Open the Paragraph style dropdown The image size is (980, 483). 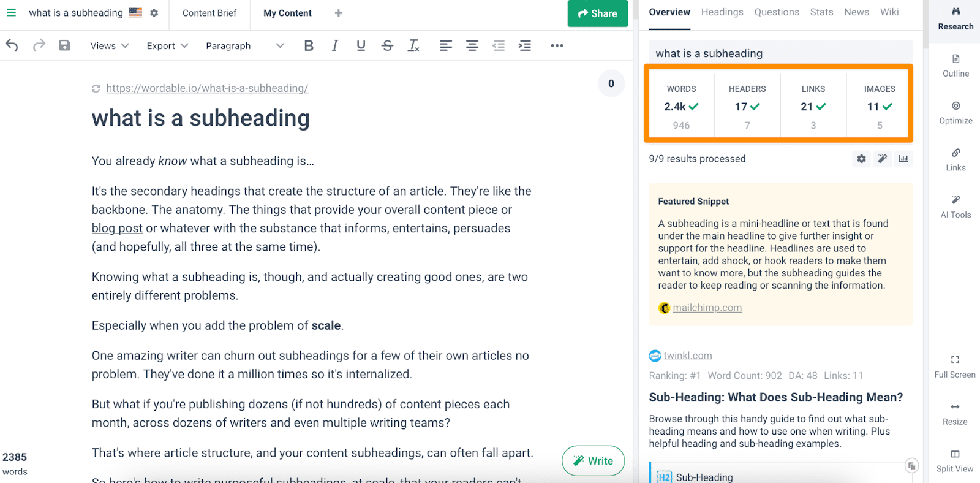point(245,46)
